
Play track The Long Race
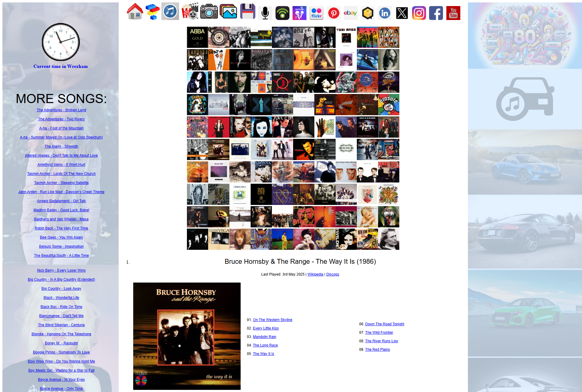pos(265,345)
